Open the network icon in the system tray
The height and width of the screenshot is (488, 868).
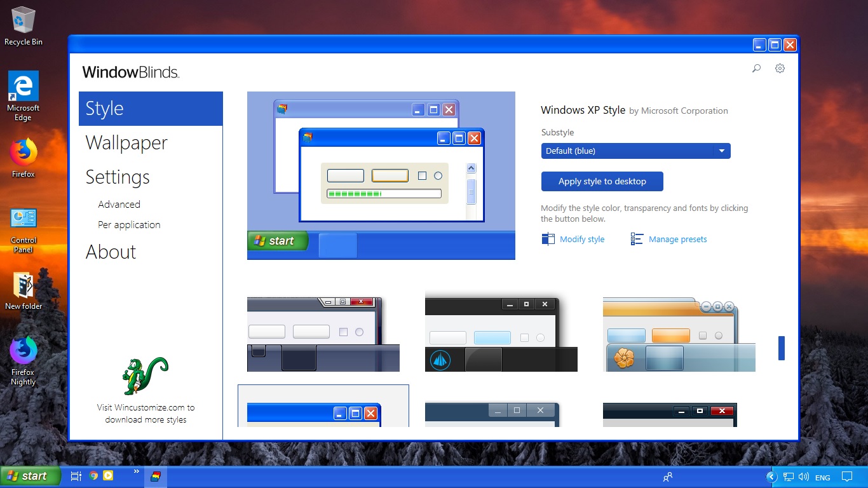click(788, 476)
